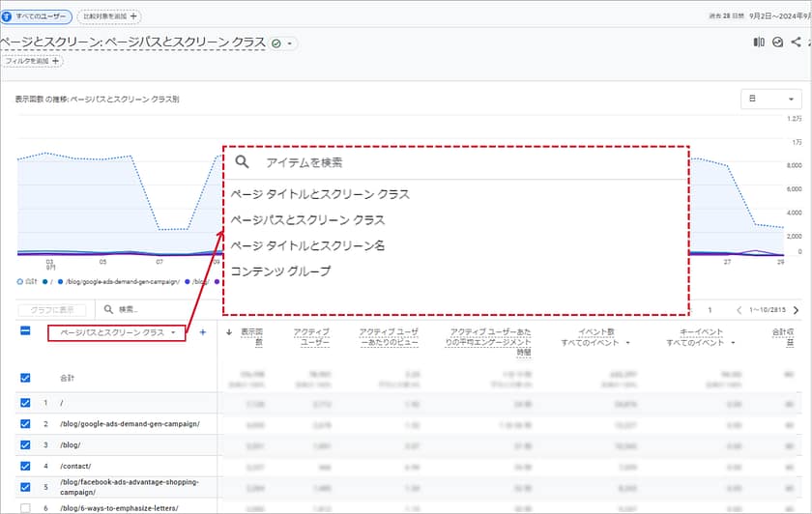The width and height of the screenshot is (812, 514).
Task: Go to next page of table rows
Action: pos(797,310)
